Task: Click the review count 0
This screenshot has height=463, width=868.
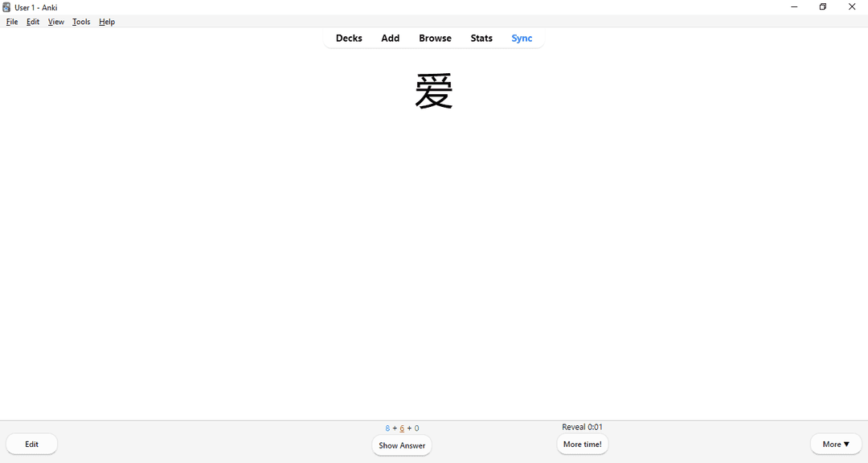Action: coord(416,428)
